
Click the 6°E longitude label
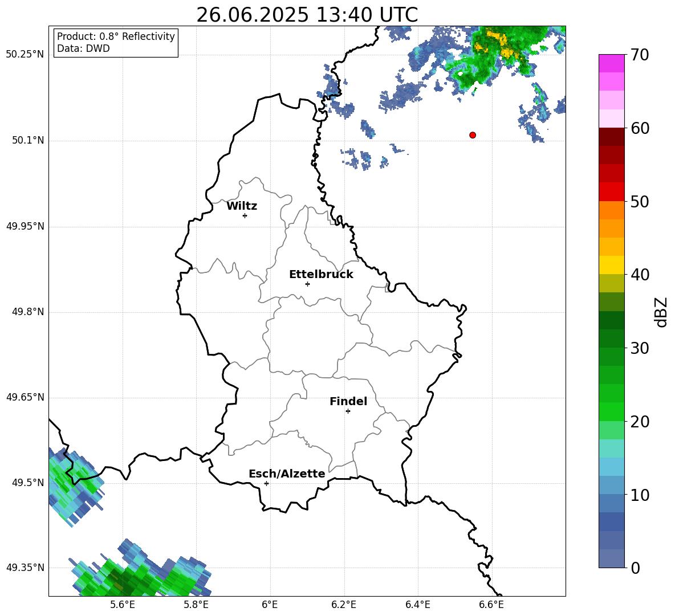[x=270, y=605]
